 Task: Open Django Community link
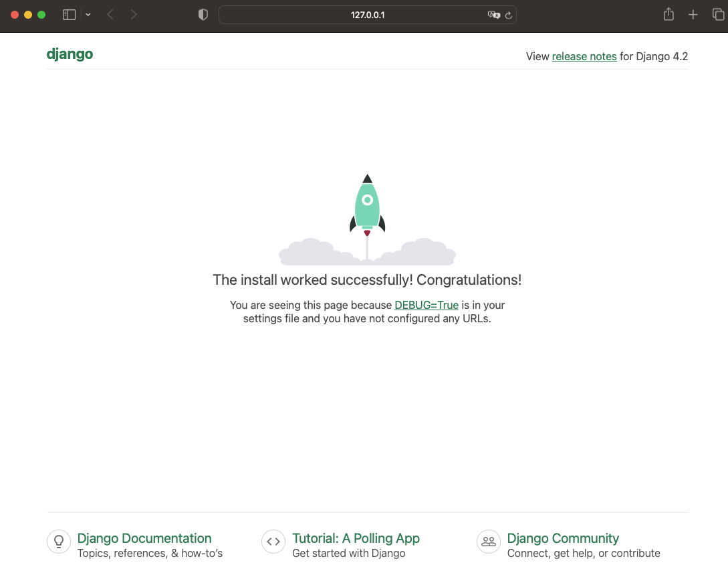563,538
